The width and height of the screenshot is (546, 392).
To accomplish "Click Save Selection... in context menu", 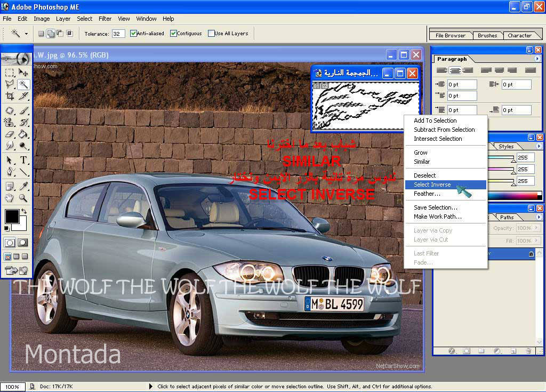I will [446, 207].
